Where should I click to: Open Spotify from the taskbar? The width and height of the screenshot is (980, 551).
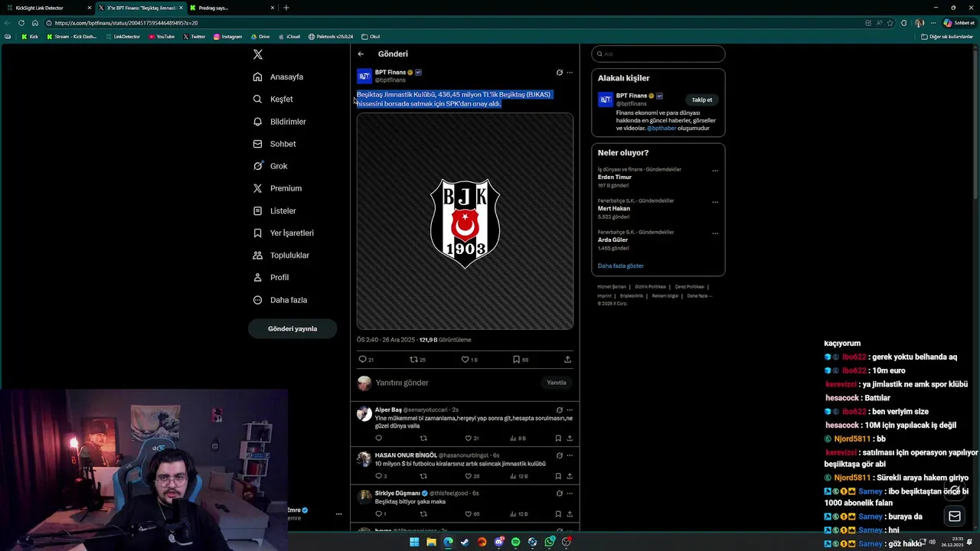click(x=515, y=542)
